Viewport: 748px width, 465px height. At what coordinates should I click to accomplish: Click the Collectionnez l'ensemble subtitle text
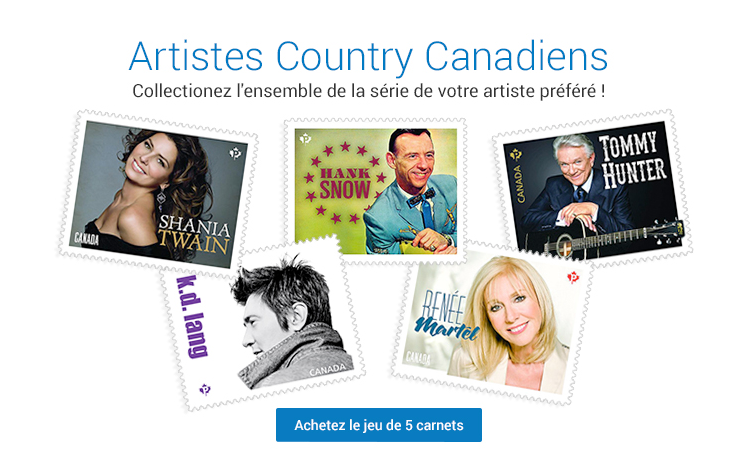click(369, 91)
